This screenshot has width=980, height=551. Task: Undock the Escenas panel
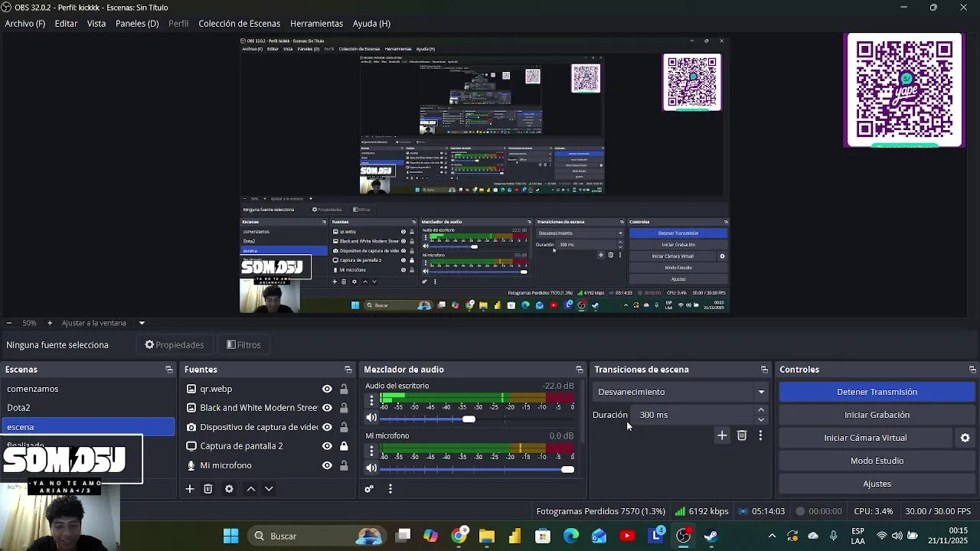tap(169, 370)
